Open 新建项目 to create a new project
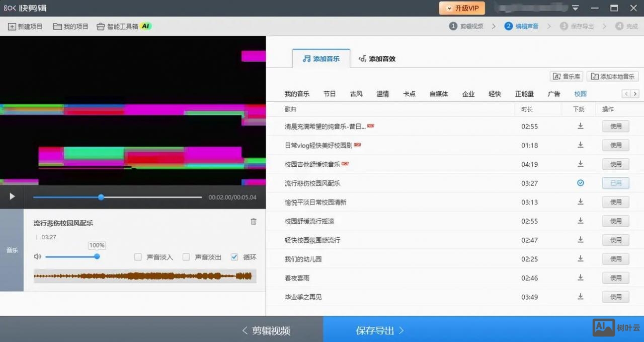Screen dimensions: 644x342 click(x=24, y=26)
